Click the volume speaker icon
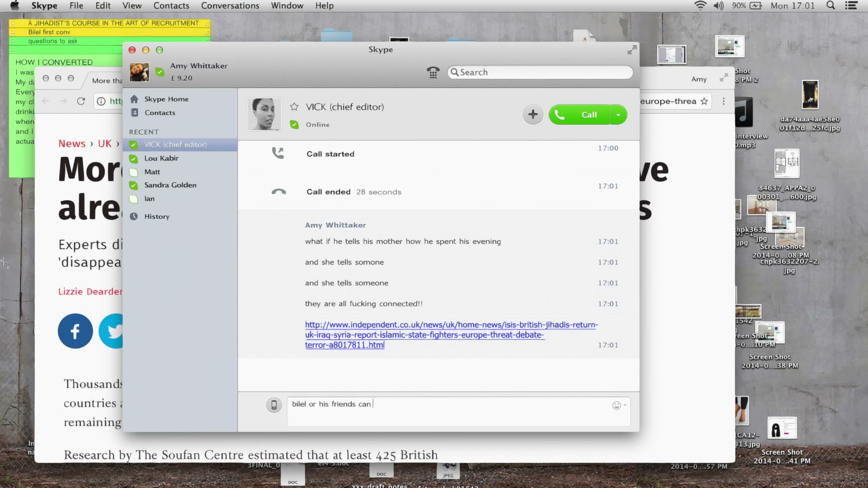 (718, 5)
